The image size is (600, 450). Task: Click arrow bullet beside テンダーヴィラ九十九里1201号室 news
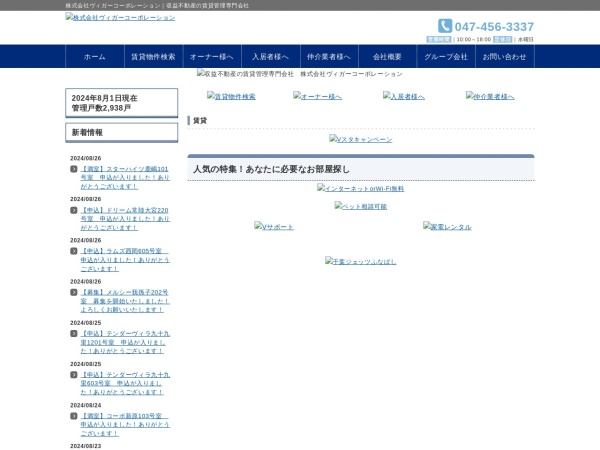tap(74, 334)
